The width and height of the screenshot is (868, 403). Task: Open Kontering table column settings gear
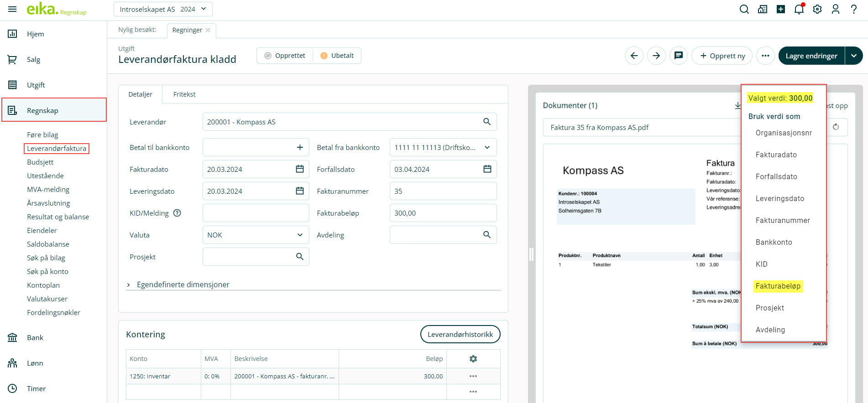[473, 359]
